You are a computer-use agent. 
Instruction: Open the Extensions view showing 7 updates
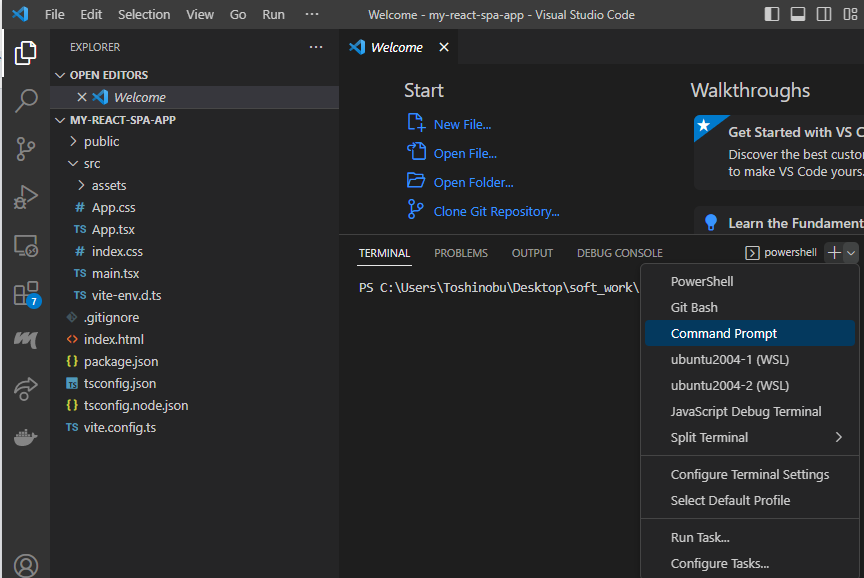coord(25,294)
